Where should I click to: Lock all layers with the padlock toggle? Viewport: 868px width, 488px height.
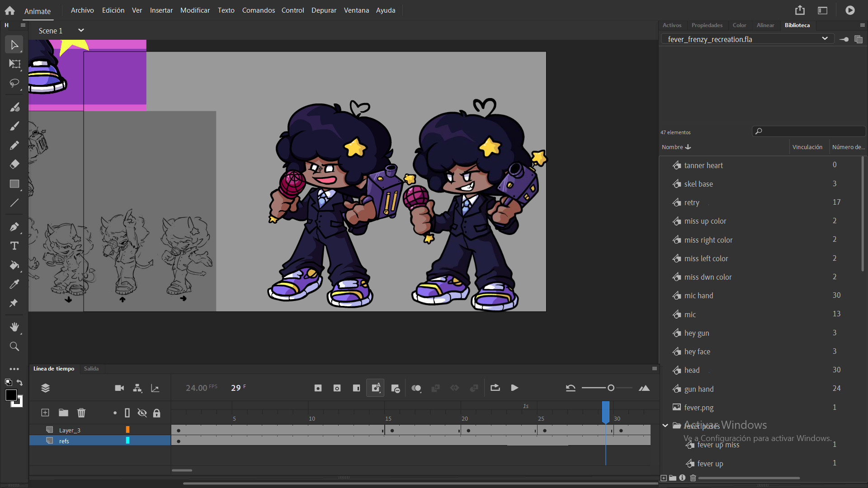pos(157,413)
